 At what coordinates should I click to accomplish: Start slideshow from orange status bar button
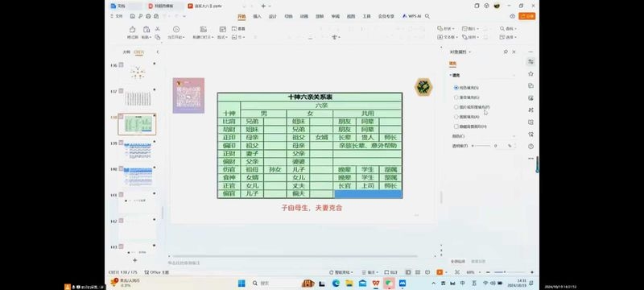click(x=440, y=272)
